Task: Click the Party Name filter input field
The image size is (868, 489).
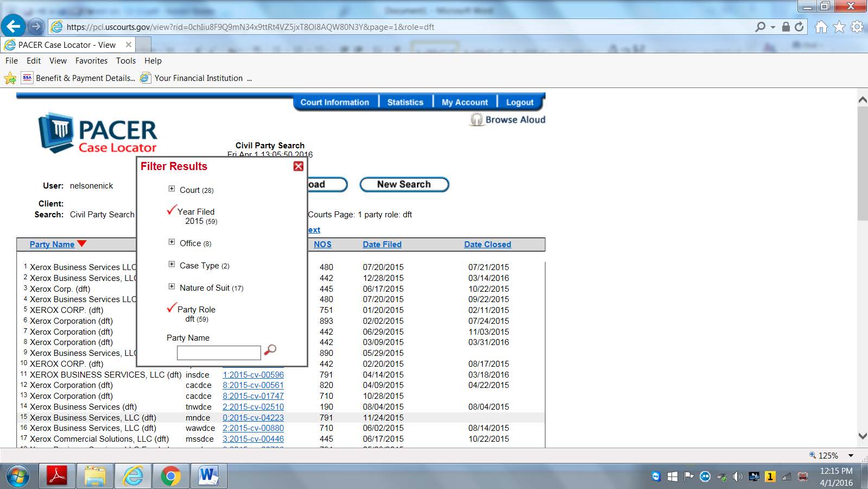Action: pos(219,353)
